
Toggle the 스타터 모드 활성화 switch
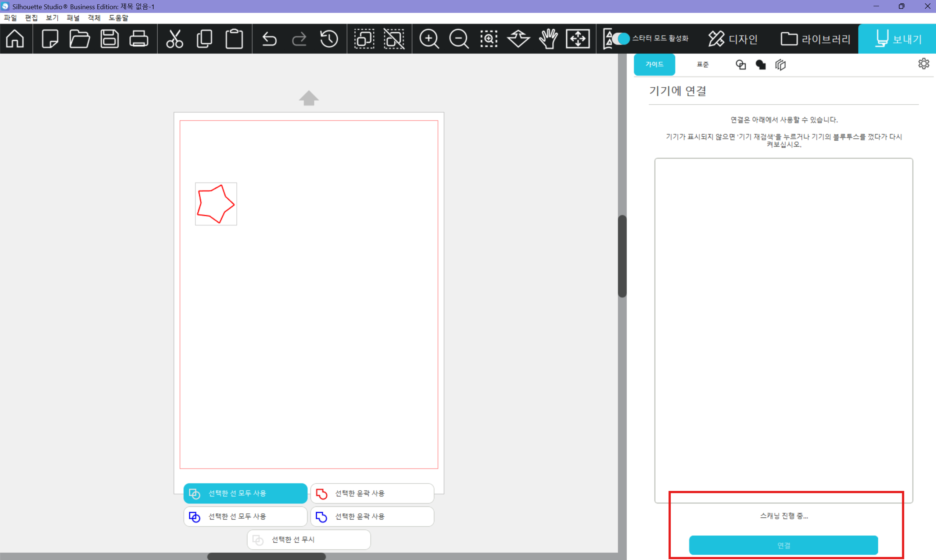[621, 39]
